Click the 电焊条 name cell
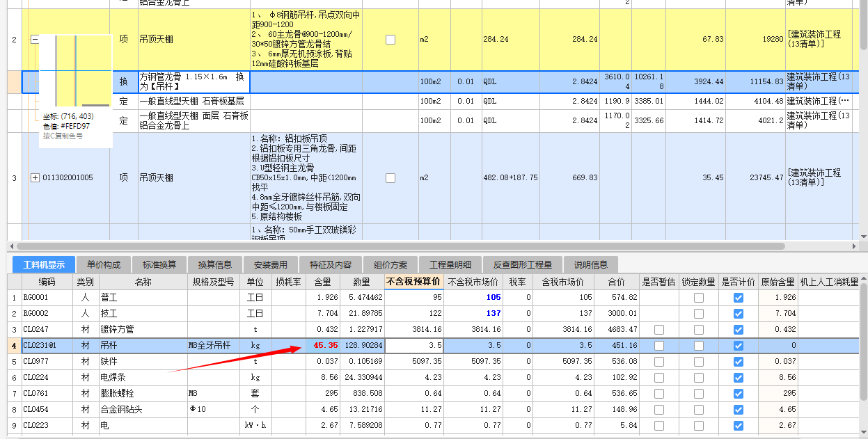The width and height of the screenshot is (868, 439). [x=143, y=378]
